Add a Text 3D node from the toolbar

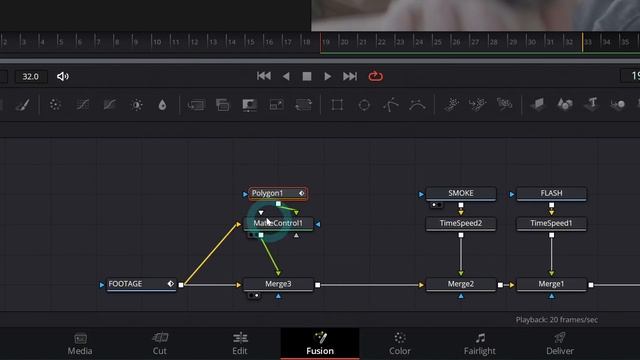tap(592, 104)
